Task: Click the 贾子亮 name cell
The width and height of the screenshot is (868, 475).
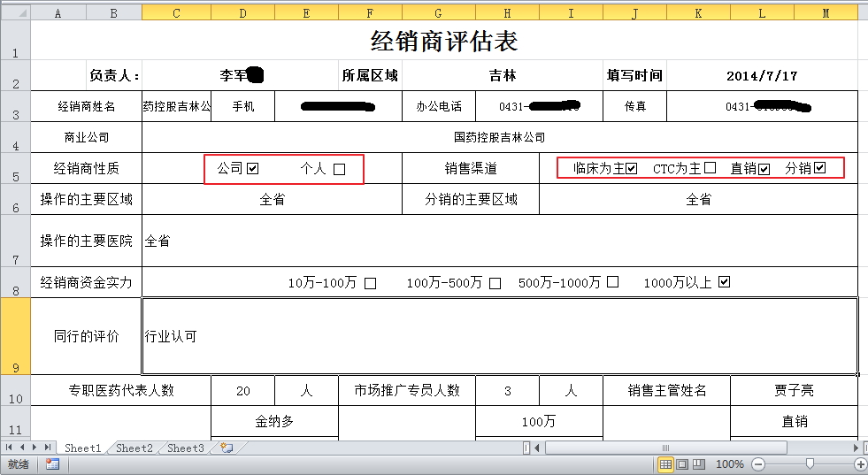Action: pos(794,390)
